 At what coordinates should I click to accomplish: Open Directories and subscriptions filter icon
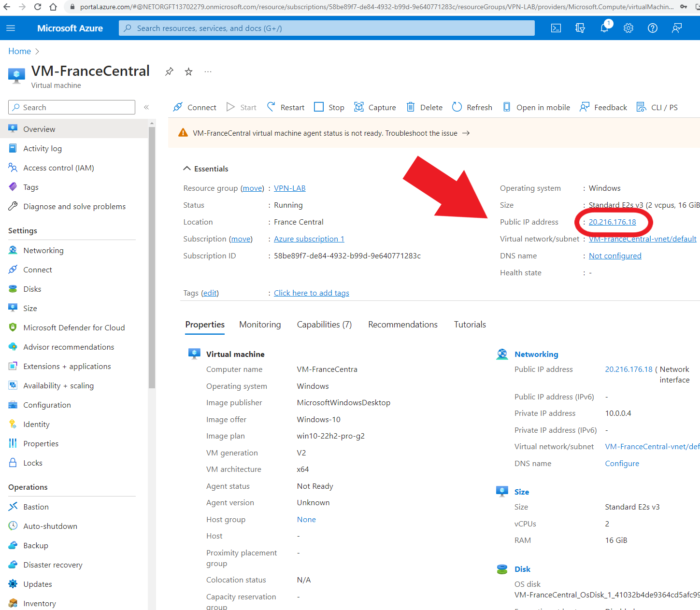[580, 28]
